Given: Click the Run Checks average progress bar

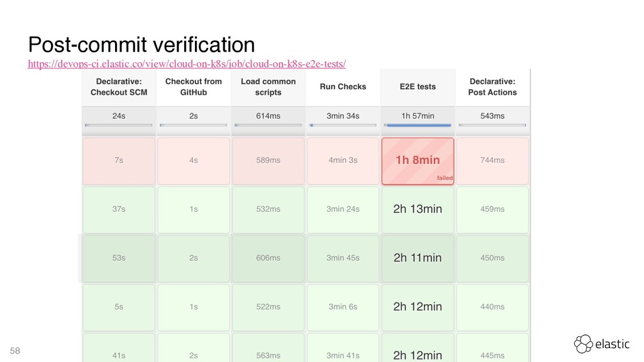Looking at the screenshot, I should [x=343, y=125].
